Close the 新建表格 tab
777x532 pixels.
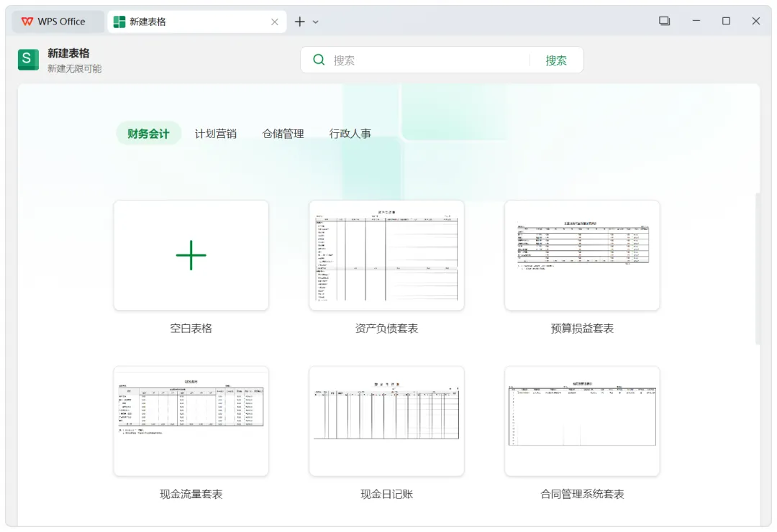click(x=275, y=22)
